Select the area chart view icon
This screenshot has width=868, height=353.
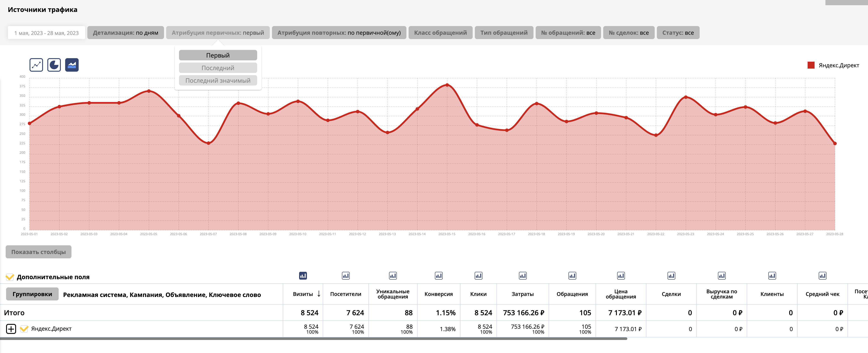coord(72,65)
